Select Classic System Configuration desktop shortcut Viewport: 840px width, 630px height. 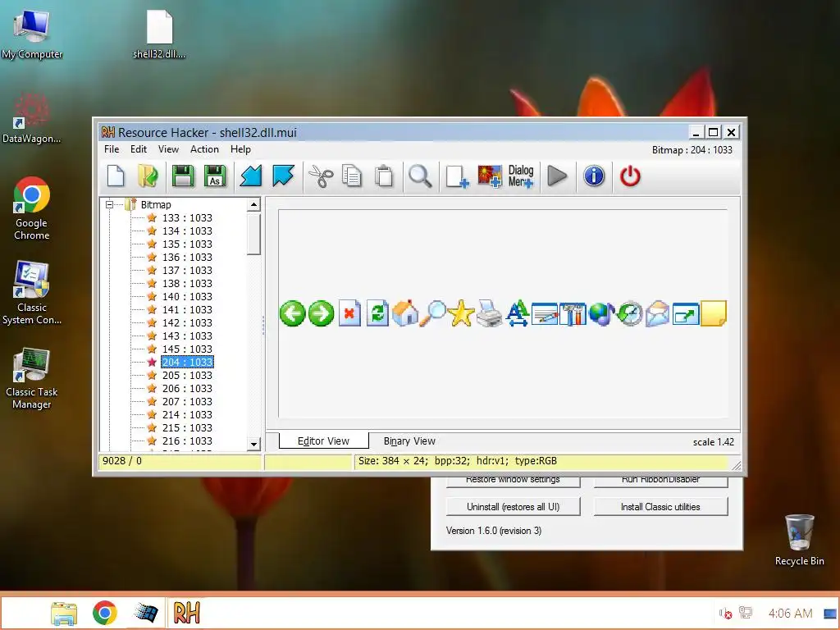point(32,293)
